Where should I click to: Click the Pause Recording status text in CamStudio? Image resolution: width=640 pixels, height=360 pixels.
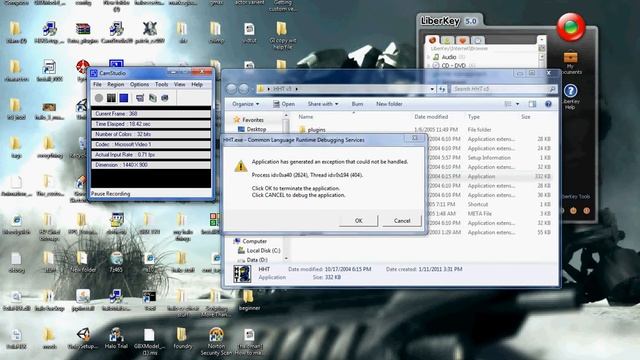tap(111, 193)
